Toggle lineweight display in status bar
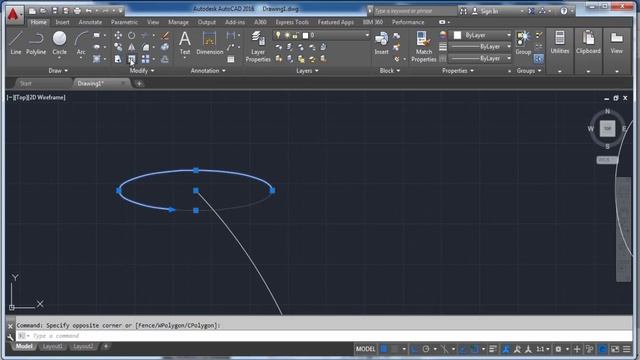 point(493,349)
